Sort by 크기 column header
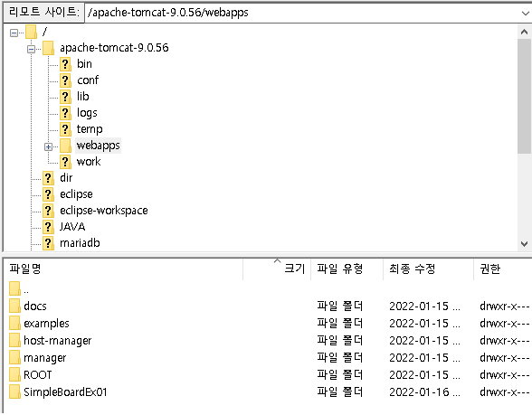 [x=277, y=269]
